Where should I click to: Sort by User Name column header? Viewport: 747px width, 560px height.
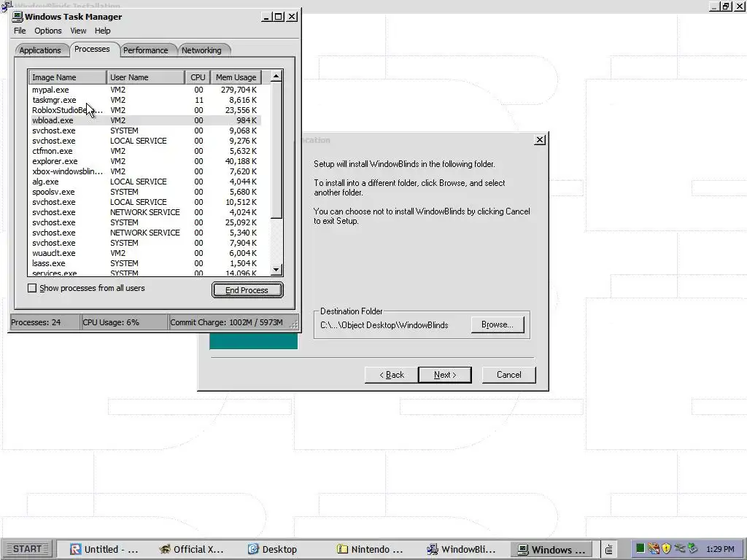click(x=146, y=77)
